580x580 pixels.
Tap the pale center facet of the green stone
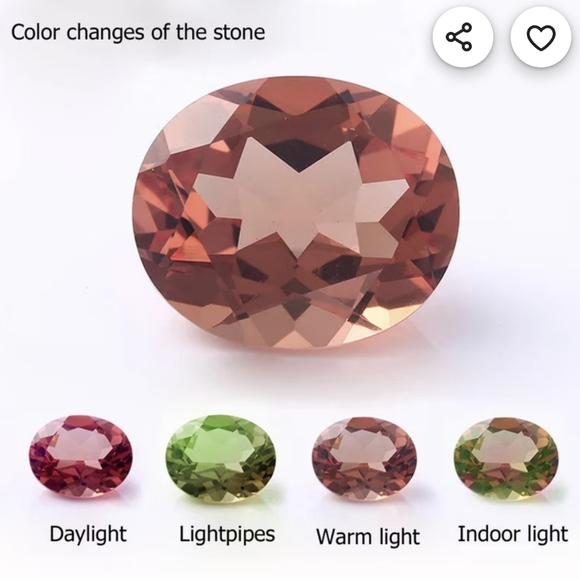click(x=222, y=448)
